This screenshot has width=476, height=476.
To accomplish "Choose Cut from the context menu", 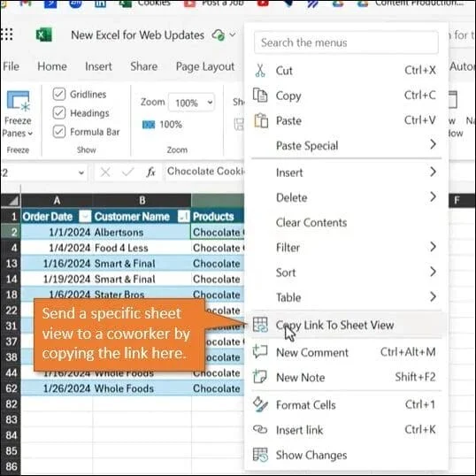I will 346,71.
